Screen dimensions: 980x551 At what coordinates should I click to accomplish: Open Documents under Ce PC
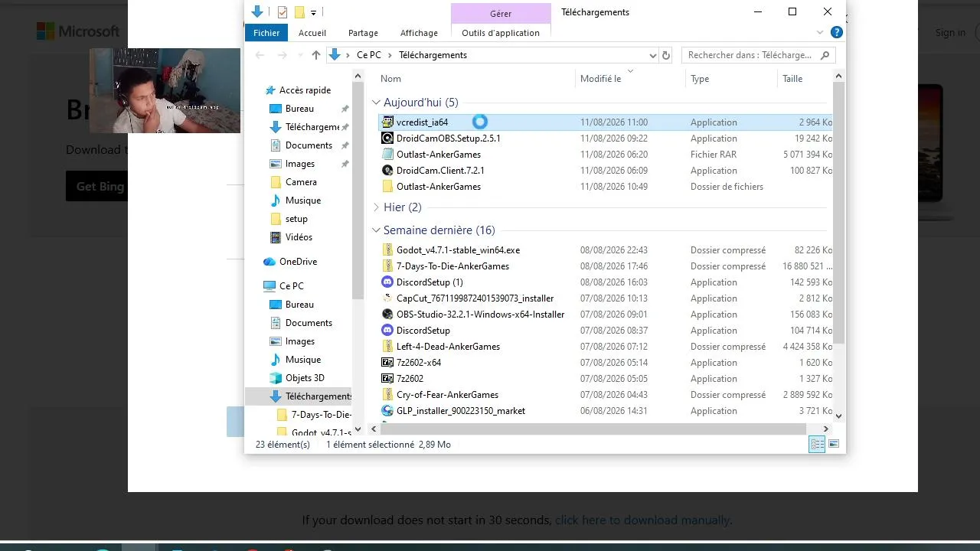point(309,323)
